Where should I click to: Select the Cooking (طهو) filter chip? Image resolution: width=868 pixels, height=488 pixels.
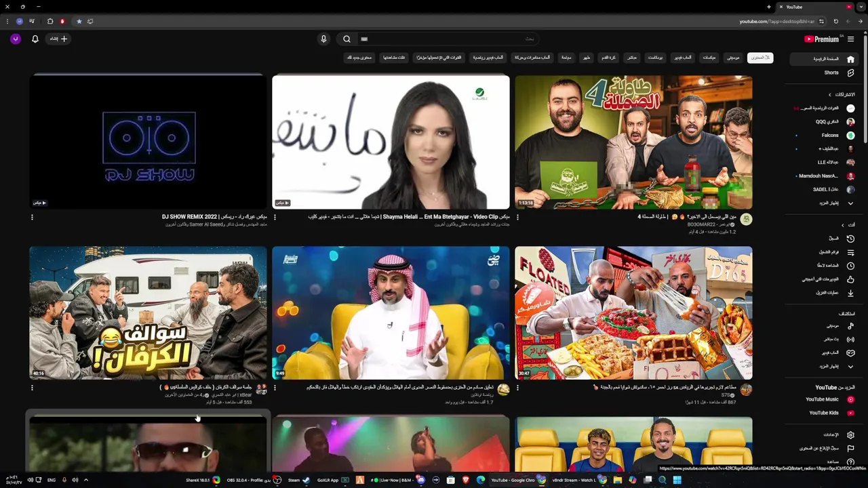587,58
